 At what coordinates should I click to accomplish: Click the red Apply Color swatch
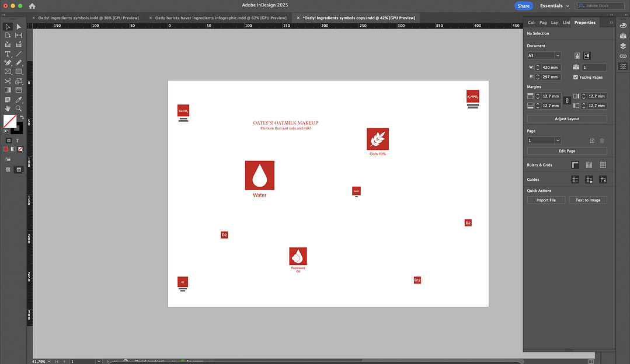coord(6,149)
